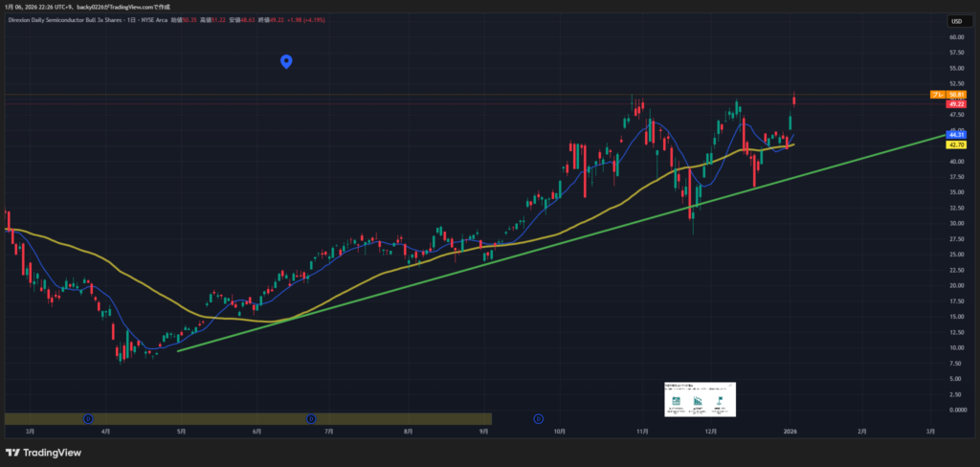Click the Direxion Daily Semiconductor Bull 3x Shares title
This screenshot has width=980, height=467.
(x=69, y=18)
